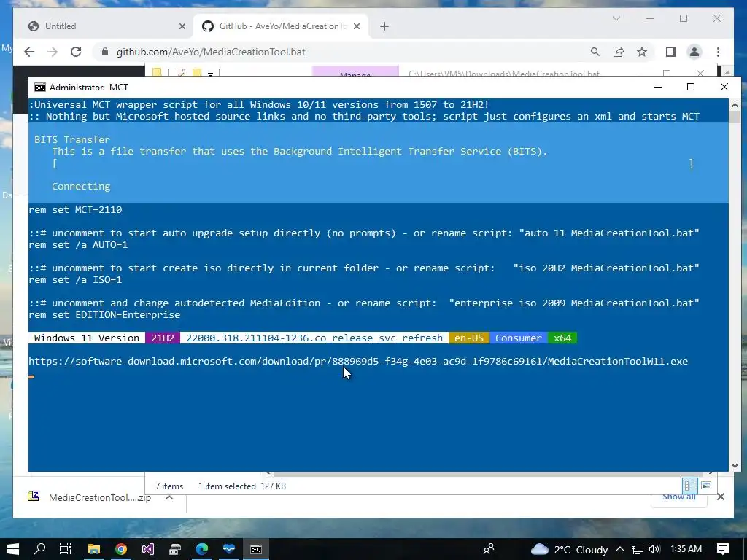The width and height of the screenshot is (747, 560).
Task: Share this page icon in Chrome
Action: pyautogui.click(x=619, y=52)
